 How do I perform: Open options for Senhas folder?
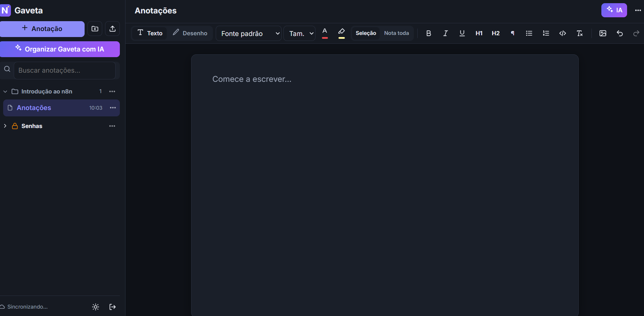[112, 126]
